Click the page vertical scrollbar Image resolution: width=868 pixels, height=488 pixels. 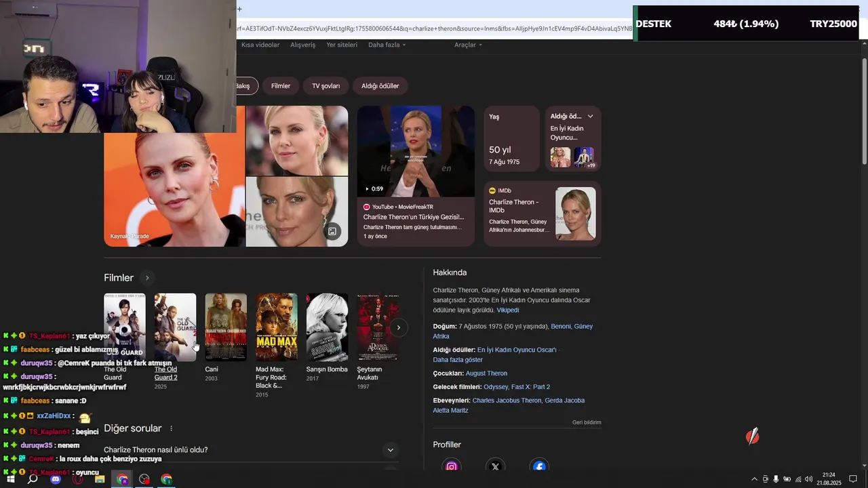point(864,112)
